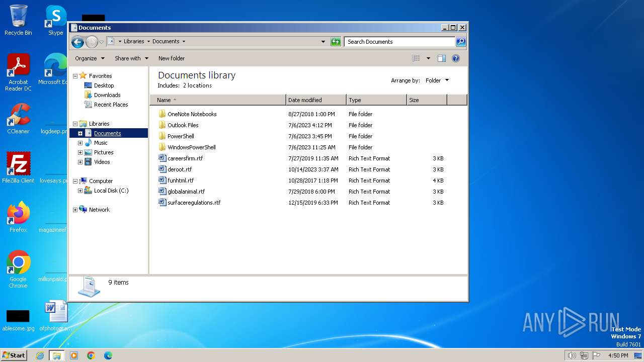This screenshot has height=362, width=644.
Task: Click Libraries in the address breadcrumb
Action: click(134, 42)
